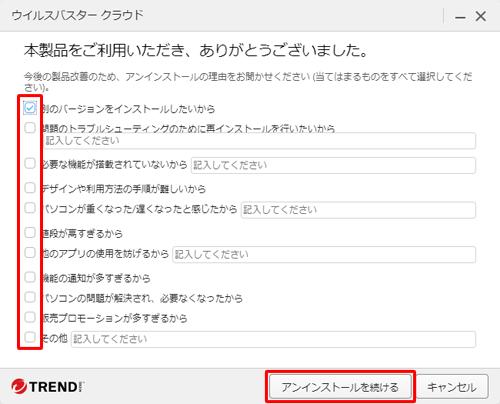Check '他のアプリの使用を妨げるから' checkbox
The image size is (500, 404).
click(30, 253)
